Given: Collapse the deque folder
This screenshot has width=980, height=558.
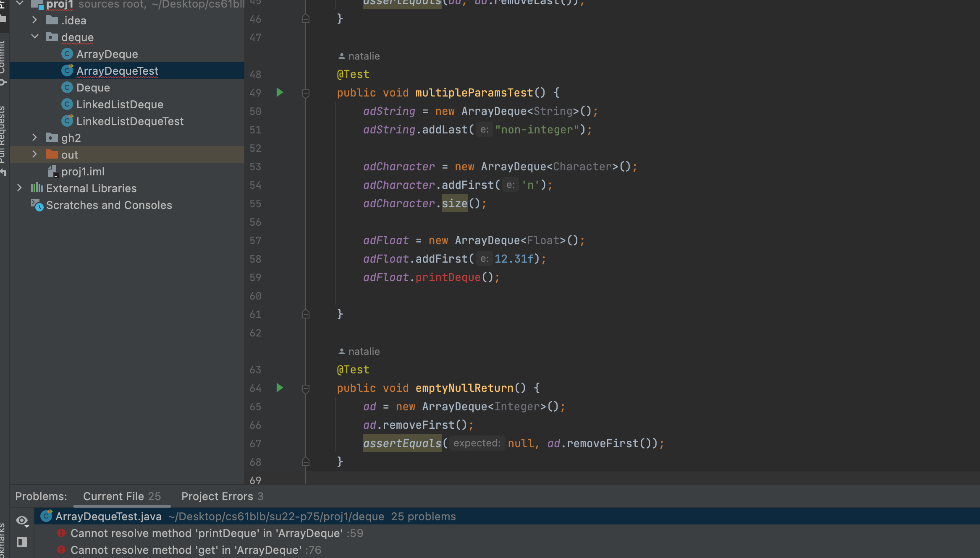Looking at the screenshot, I should coord(34,37).
